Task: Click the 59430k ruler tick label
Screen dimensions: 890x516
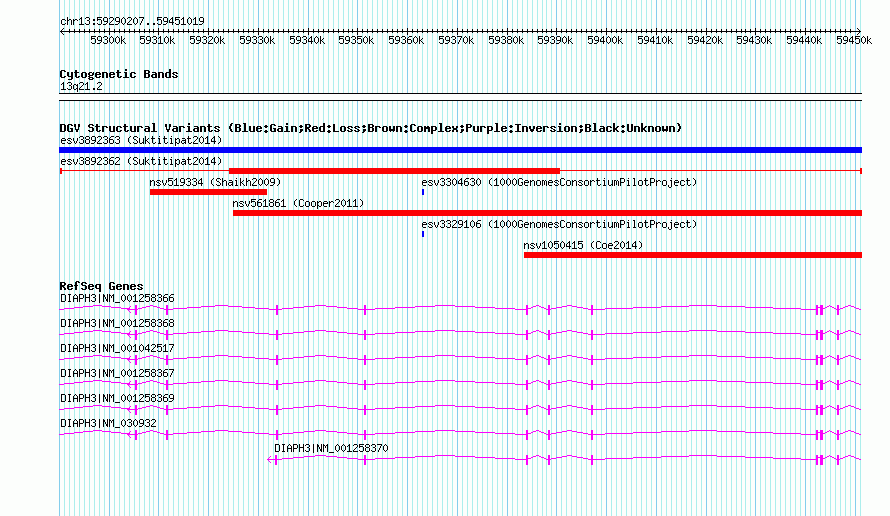Action: [x=754, y=40]
